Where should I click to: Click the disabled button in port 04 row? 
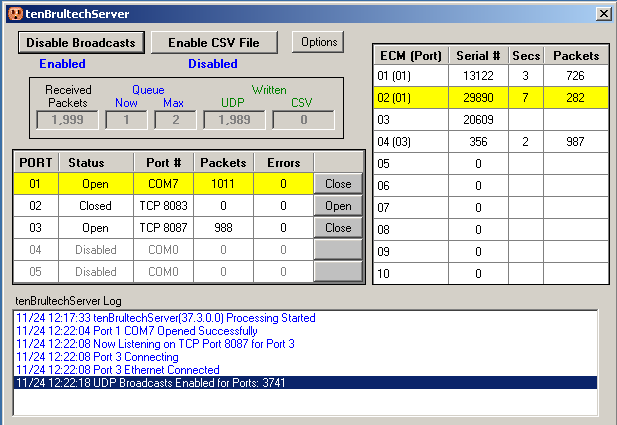[338, 250]
